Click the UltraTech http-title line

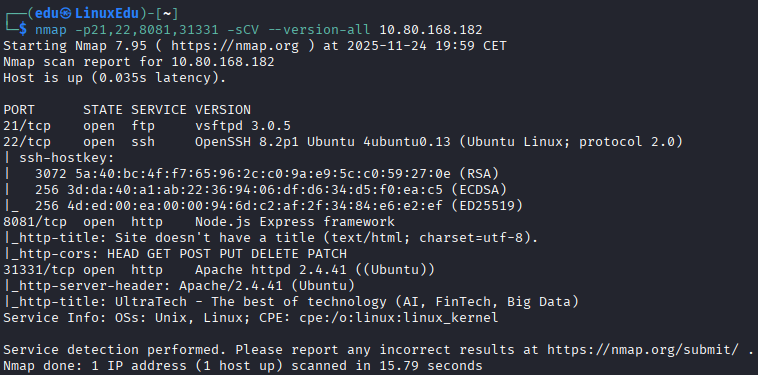tap(291, 302)
